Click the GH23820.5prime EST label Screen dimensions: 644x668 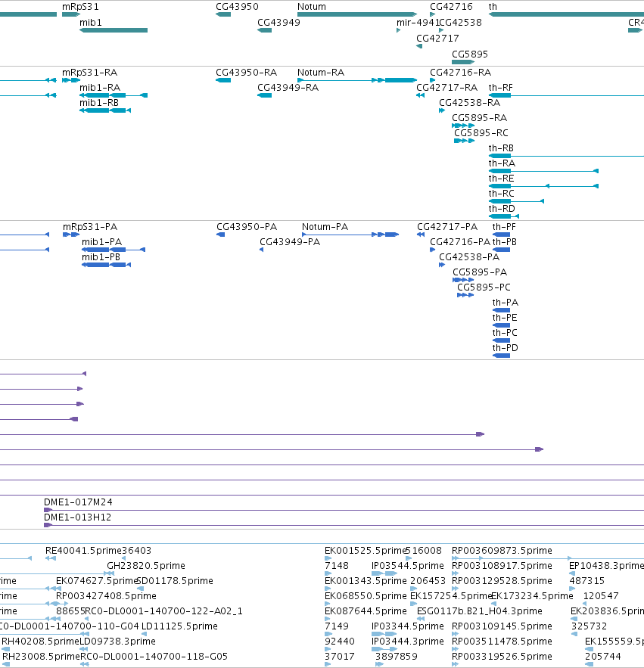tap(146, 566)
